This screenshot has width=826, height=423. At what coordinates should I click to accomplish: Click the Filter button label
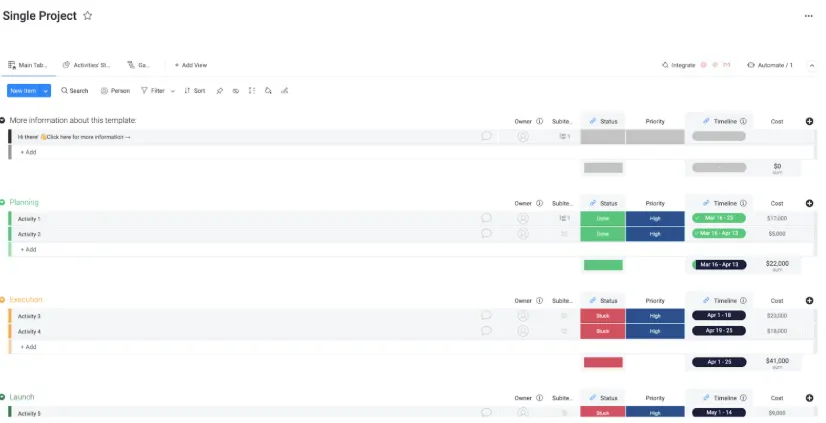(158, 91)
